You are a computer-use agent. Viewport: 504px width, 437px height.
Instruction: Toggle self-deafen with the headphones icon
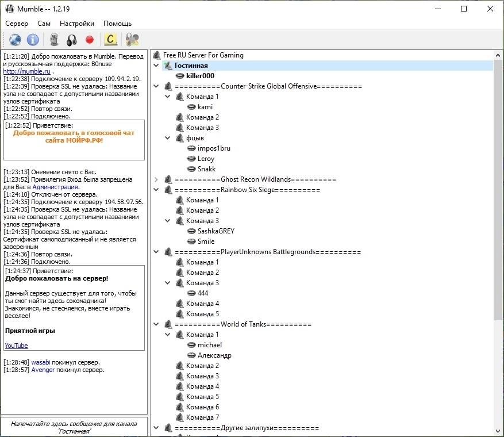(72, 40)
